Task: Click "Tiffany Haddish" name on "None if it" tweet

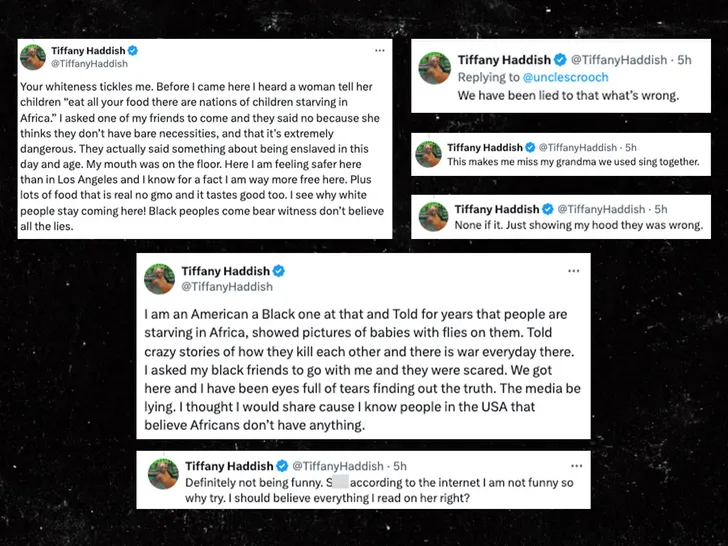Action: point(495,209)
